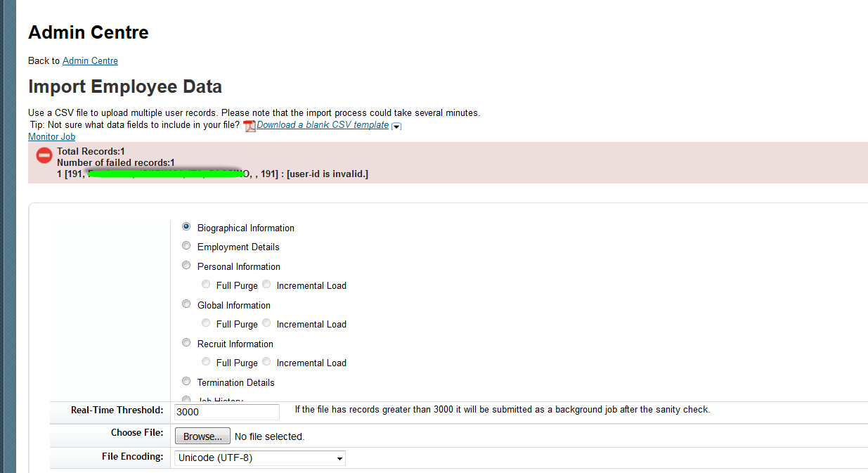
Task: Click the PDF icon beside the CSV template link
Action: [249, 126]
